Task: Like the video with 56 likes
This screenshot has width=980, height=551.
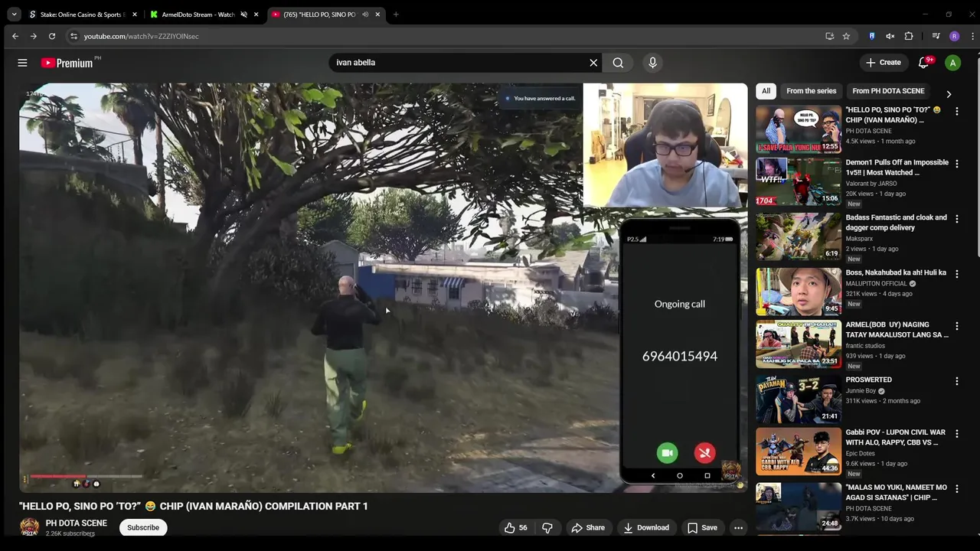Action: [516, 527]
